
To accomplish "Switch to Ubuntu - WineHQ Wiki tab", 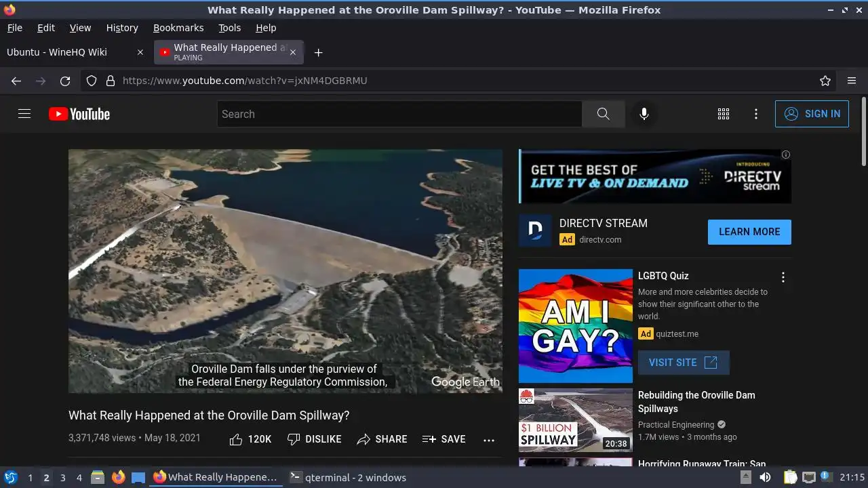I will pos(76,52).
